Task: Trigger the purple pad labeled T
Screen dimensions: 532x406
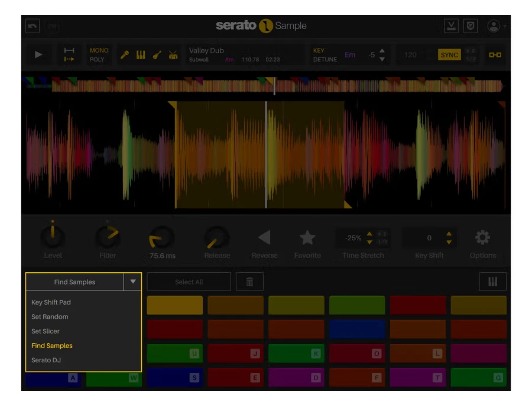Action: [418, 377]
